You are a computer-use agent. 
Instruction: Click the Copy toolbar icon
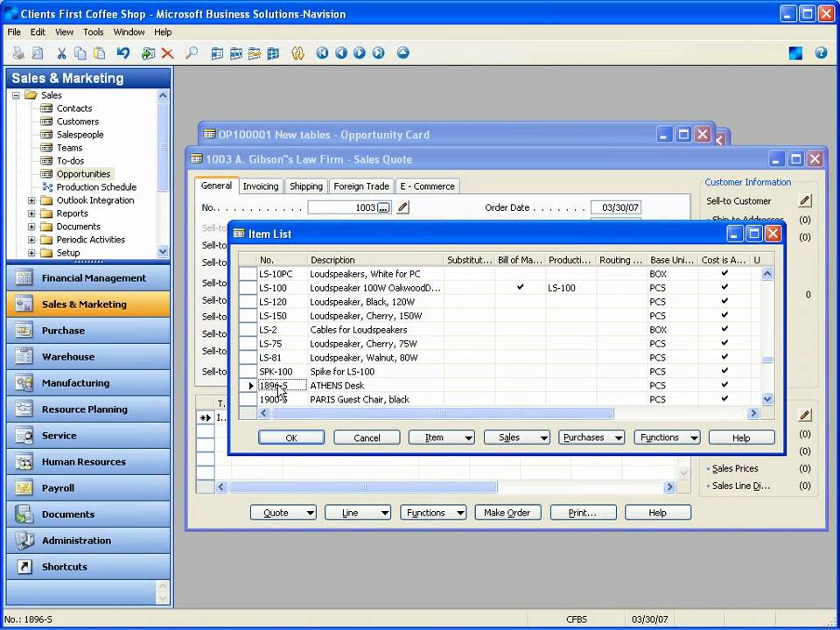[80, 53]
